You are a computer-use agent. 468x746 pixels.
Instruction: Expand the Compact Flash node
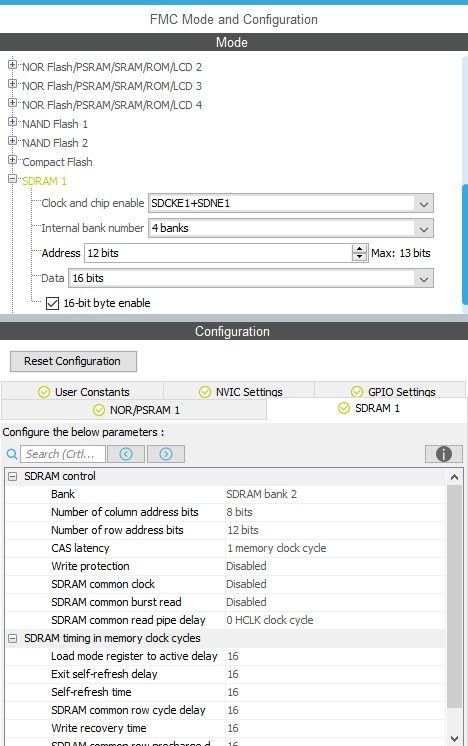(12, 160)
